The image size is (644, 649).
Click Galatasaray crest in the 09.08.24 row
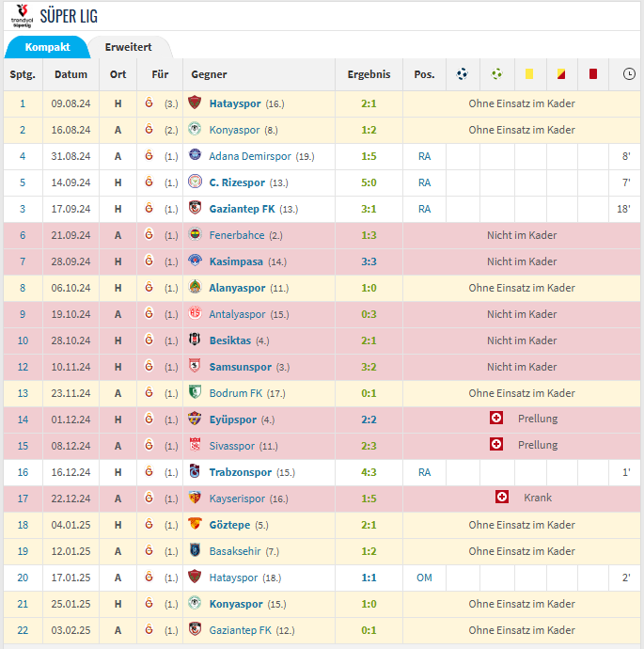149,103
